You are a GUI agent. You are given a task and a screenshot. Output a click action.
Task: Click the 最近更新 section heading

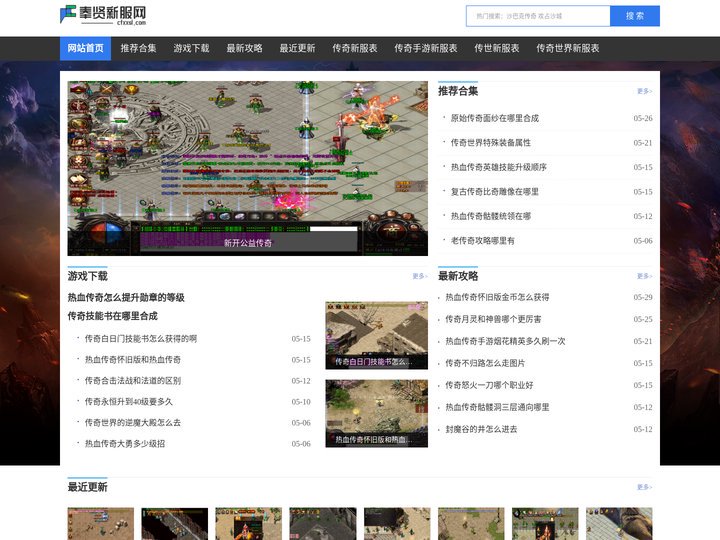point(87,487)
